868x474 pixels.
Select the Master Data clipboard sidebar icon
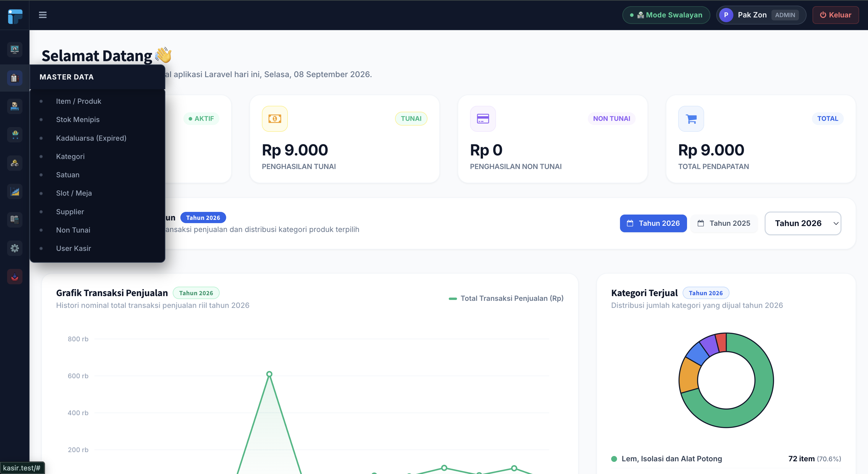click(x=14, y=78)
